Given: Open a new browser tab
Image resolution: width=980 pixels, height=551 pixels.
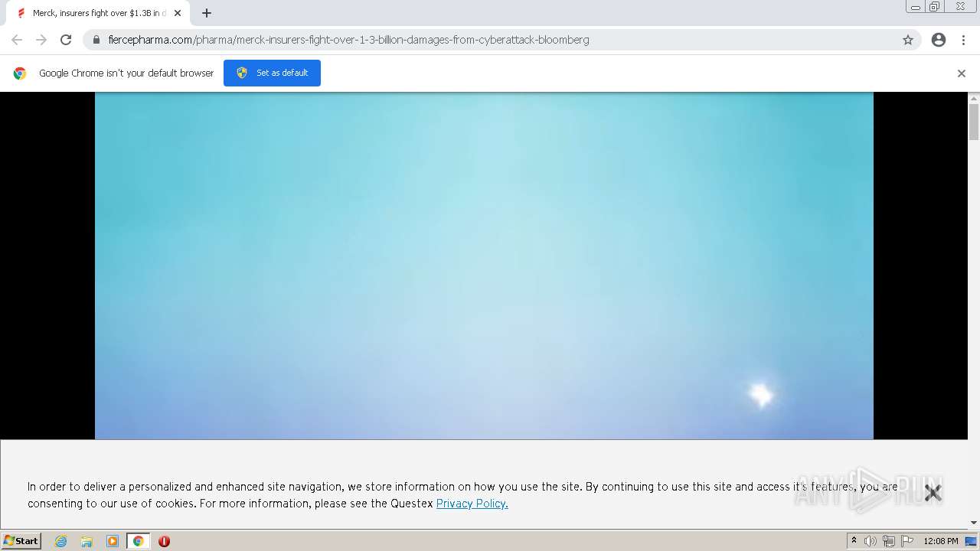Looking at the screenshot, I should click(x=207, y=13).
